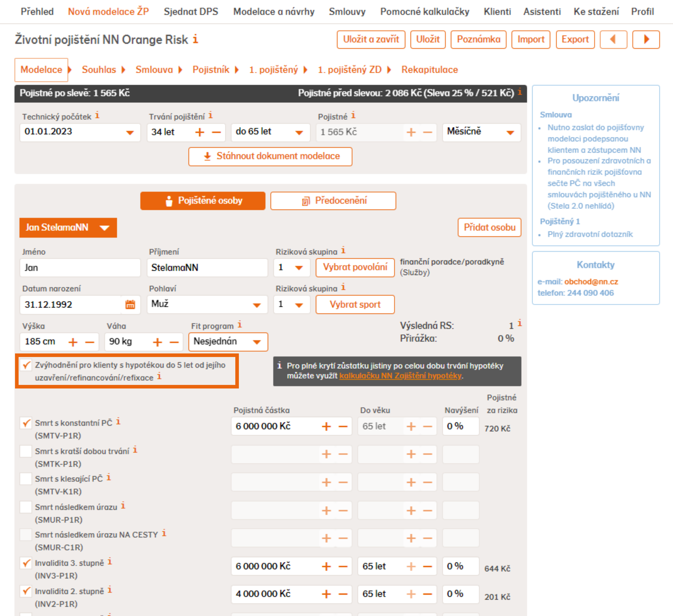The height and width of the screenshot is (616, 673).
Task: Enable Smrt s kratší dobou trvání
Action: coord(26,451)
